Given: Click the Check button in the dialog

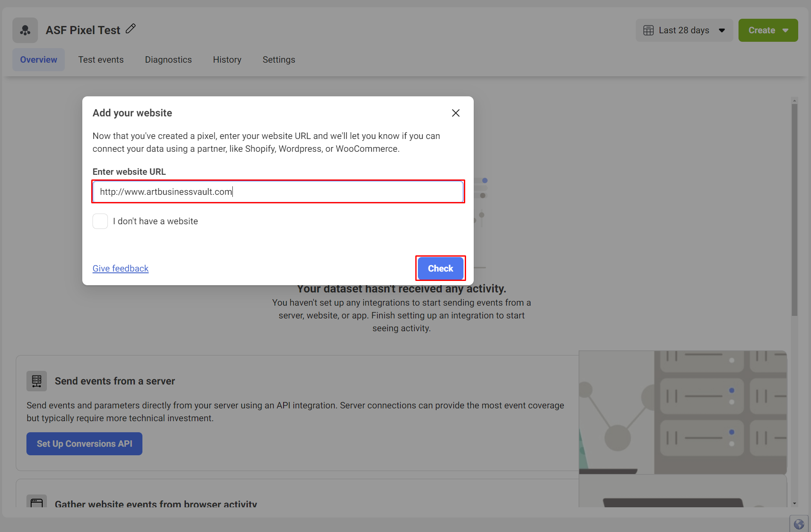Looking at the screenshot, I should (440, 269).
